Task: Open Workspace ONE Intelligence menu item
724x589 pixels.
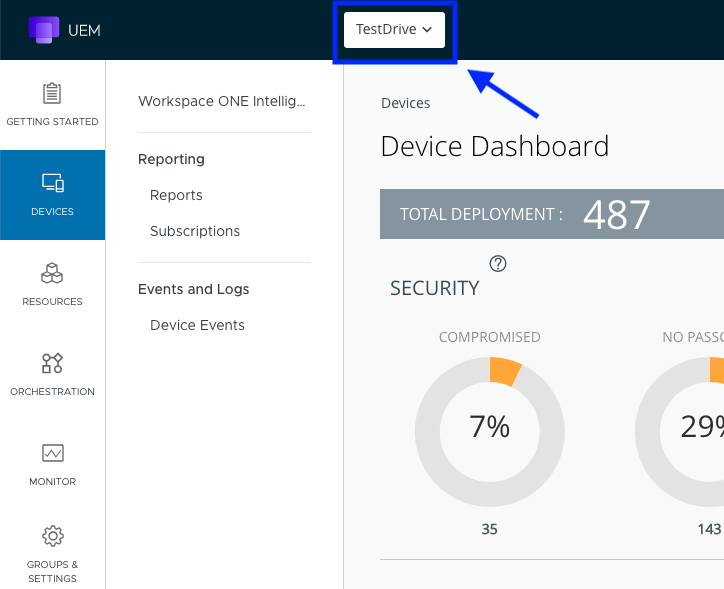Action: pyautogui.click(x=222, y=101)
